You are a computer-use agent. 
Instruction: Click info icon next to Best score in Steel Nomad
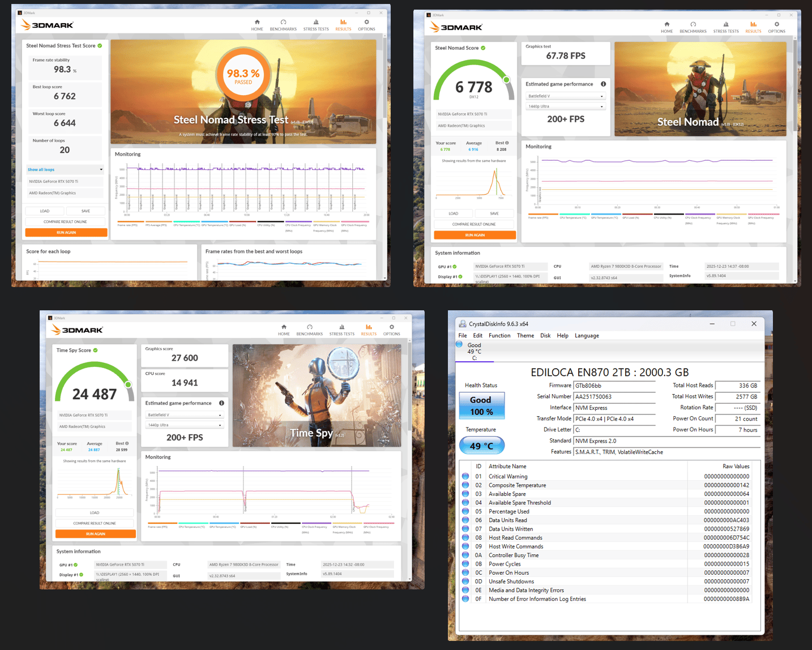(507, 143)
